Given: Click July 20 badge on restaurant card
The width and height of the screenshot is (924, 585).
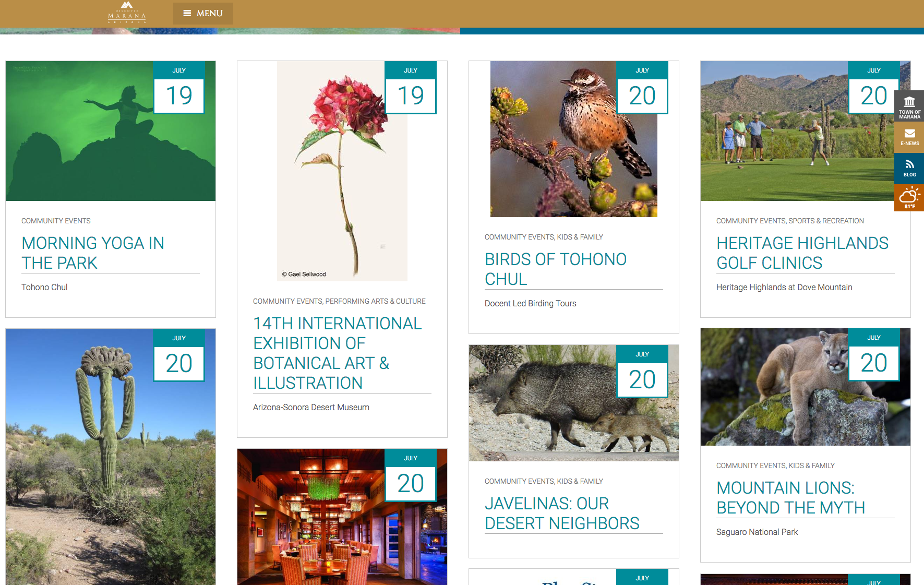Looking at the screenshot, I should [x=411, y=475].
